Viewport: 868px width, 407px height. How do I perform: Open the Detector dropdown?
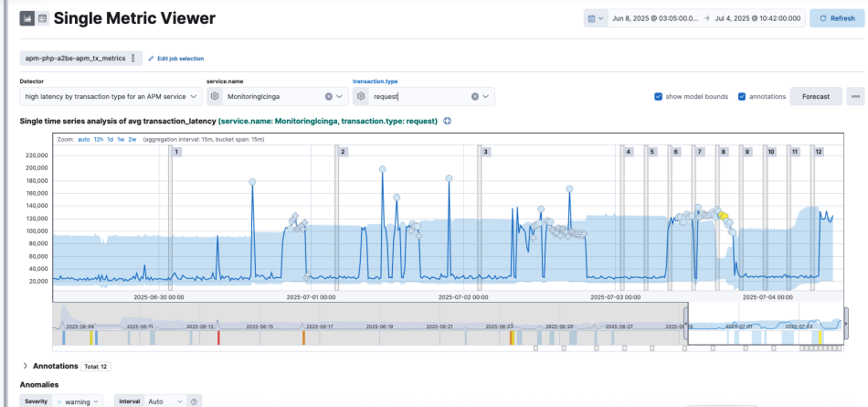(x=111, y=96)
